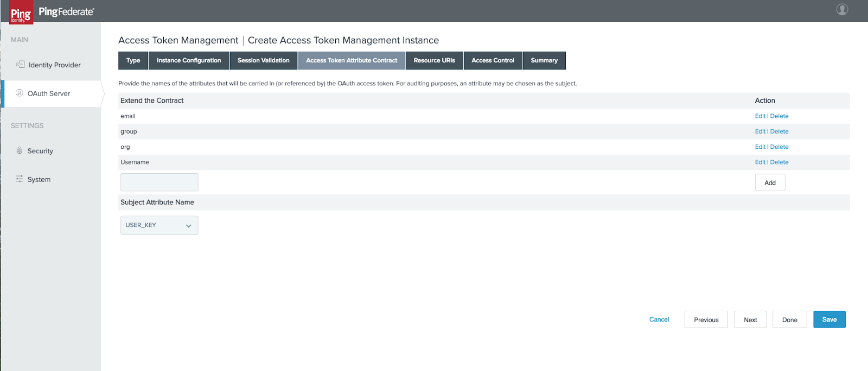Delete the group attribute
The width and height of the screenshot is (868, 371).
(x=779, y=131)
